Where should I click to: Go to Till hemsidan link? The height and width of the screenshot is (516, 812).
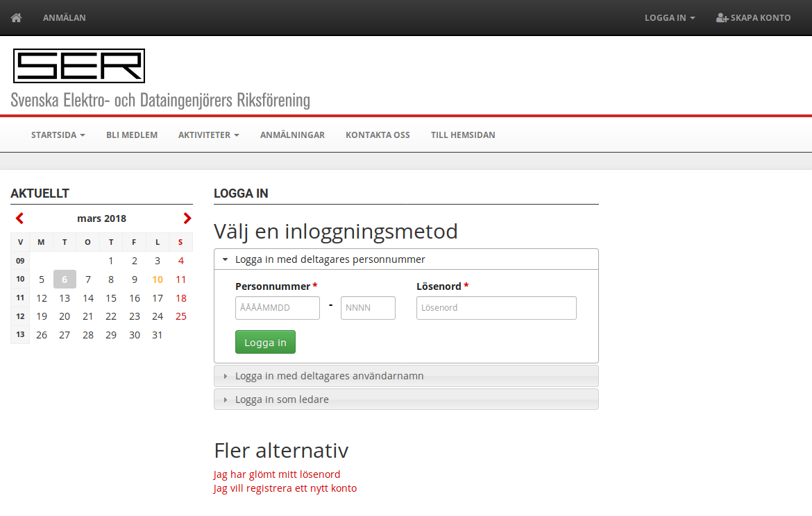pos(463,135)
